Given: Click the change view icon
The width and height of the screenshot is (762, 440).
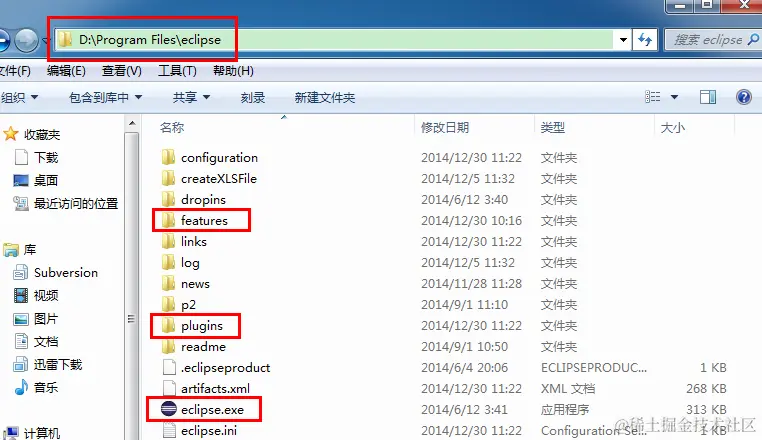Looking at the screenshot, I should click(653, 97).
